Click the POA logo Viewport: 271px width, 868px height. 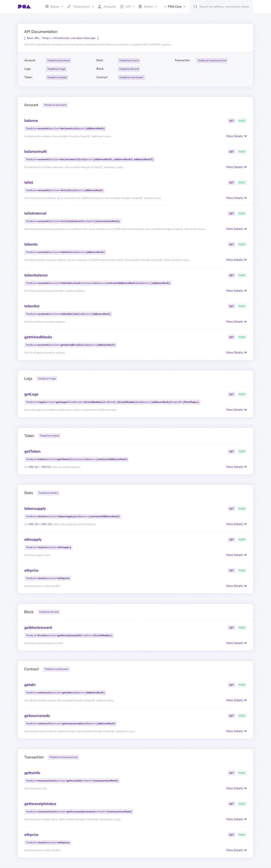(x=24, y=6)
